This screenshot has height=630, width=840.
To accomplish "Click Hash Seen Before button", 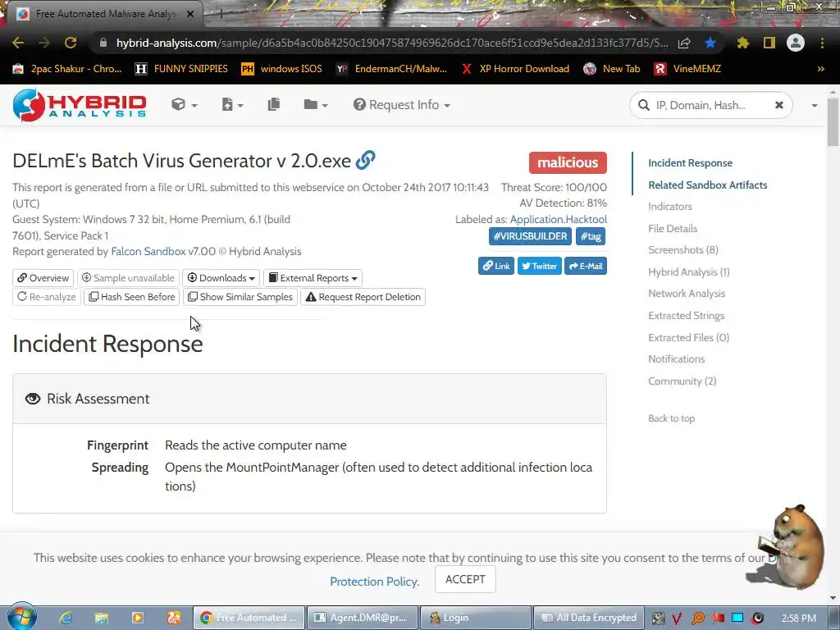I will point(132,296).
